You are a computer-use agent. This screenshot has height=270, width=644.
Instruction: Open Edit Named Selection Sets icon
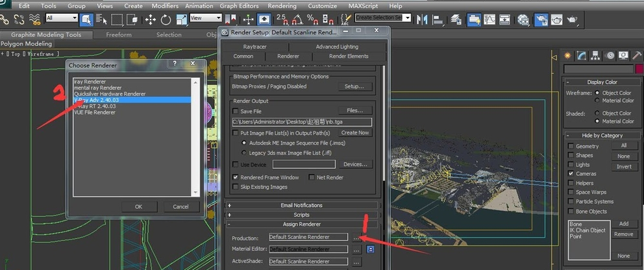click(346, 19)
